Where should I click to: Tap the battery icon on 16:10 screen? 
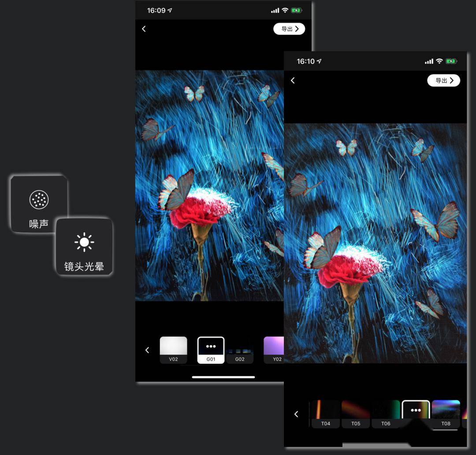451,62
